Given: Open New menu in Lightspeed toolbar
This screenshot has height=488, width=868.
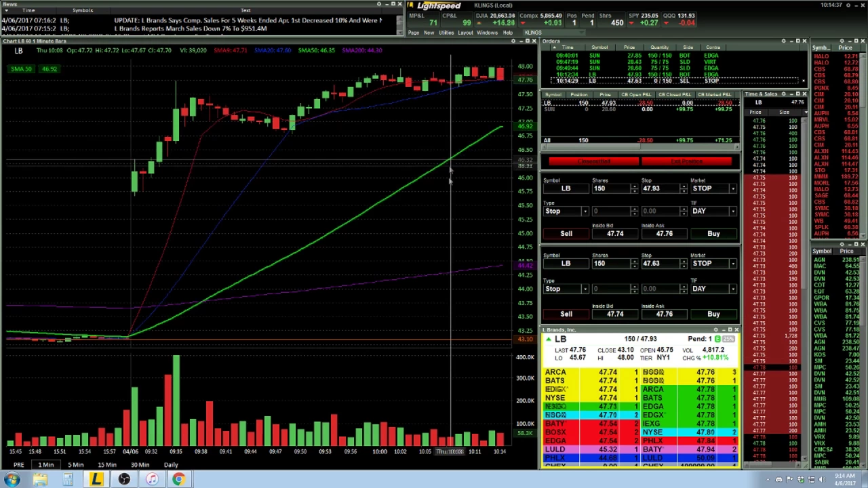Looking at the screenshot, I should point(429,33).
